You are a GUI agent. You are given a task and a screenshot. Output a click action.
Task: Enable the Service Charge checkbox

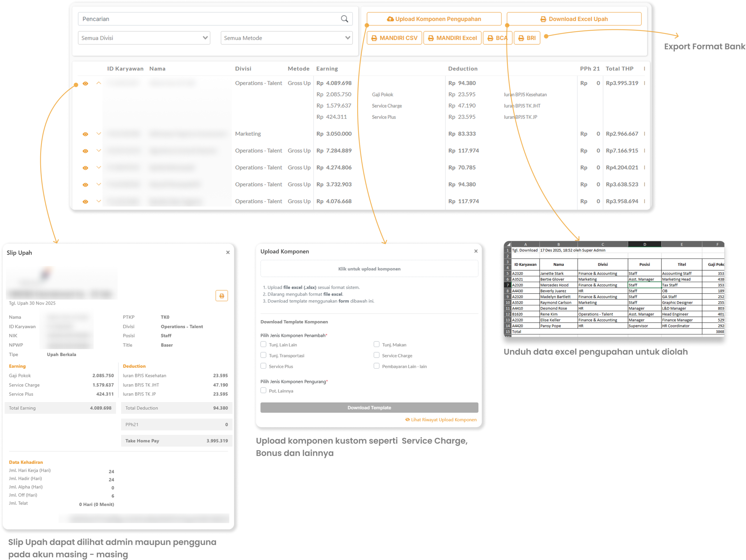(x=376, y=355)
